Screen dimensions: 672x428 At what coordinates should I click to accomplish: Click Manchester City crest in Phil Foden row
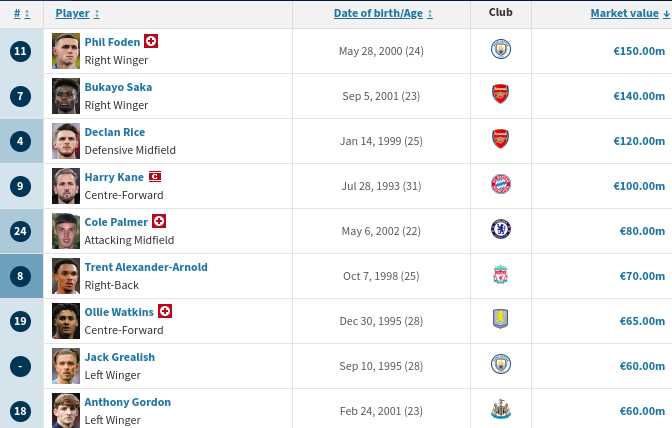(x=500, y=50)
